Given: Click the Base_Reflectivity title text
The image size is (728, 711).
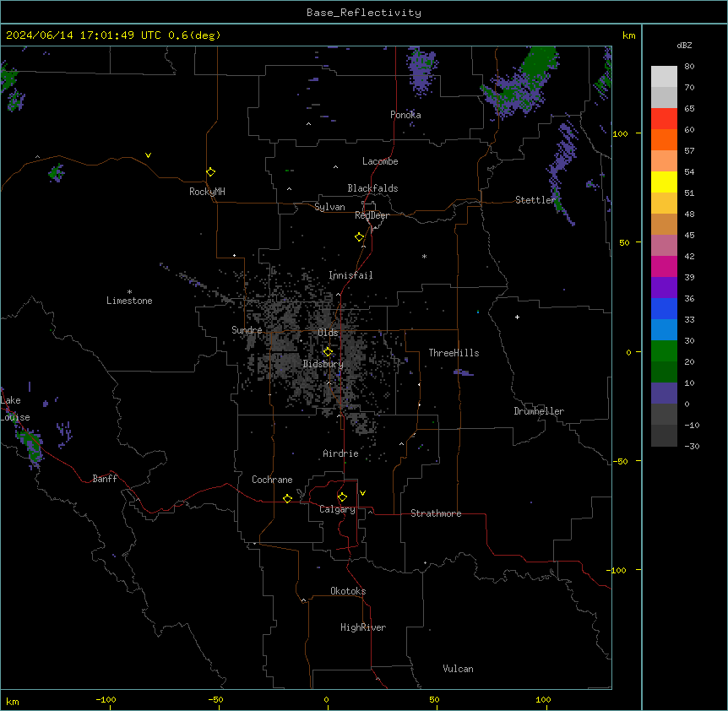Looking at the screenshot, I should coord(364,13).
